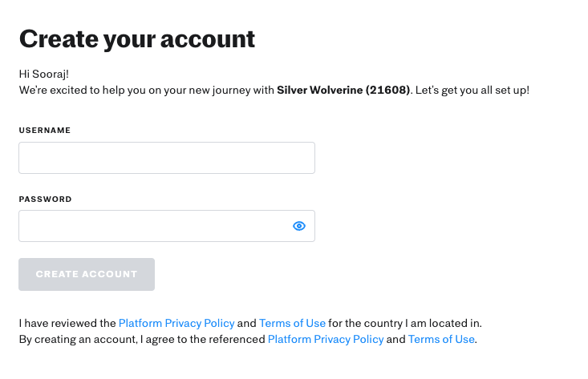Click the 'Let's get you all set up!' text
This screenshot has width=588, height=379.
pyautogui.click(x=472, y=91)
